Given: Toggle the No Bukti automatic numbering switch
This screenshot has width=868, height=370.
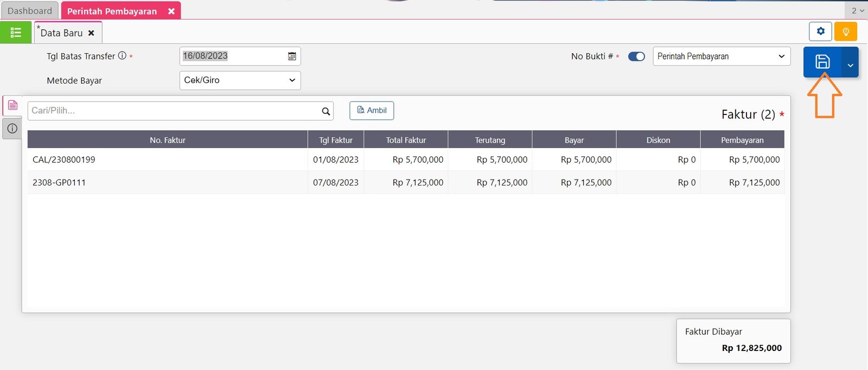Looking at the screenshot, I should point(636,56).
